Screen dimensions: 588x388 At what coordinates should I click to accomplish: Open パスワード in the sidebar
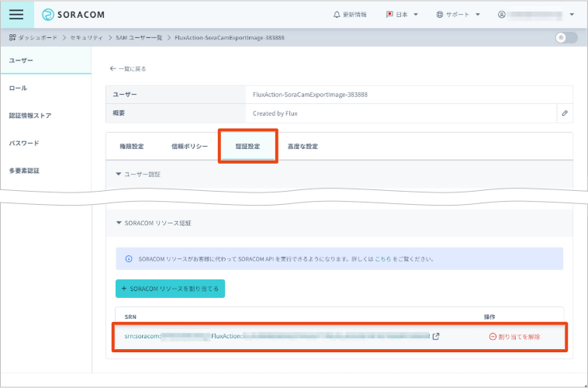(46, 143)
